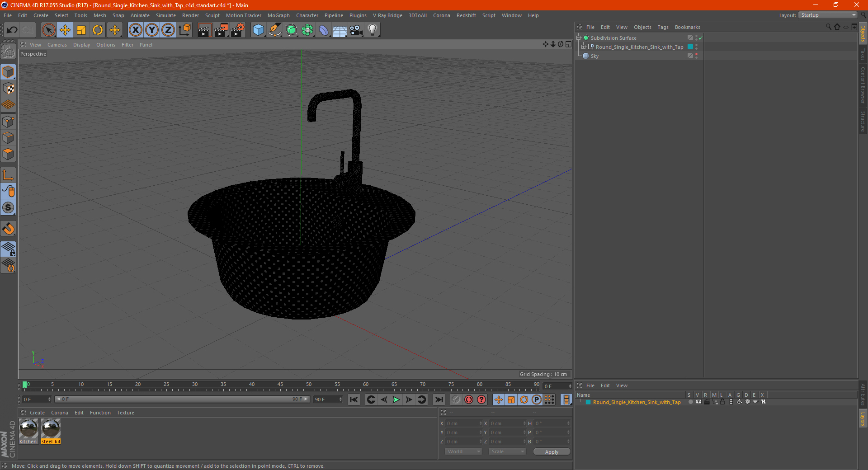Click Make Editable icon in left toolbar
This screenshot has width=868, height=470.
(x=8, y=51)
